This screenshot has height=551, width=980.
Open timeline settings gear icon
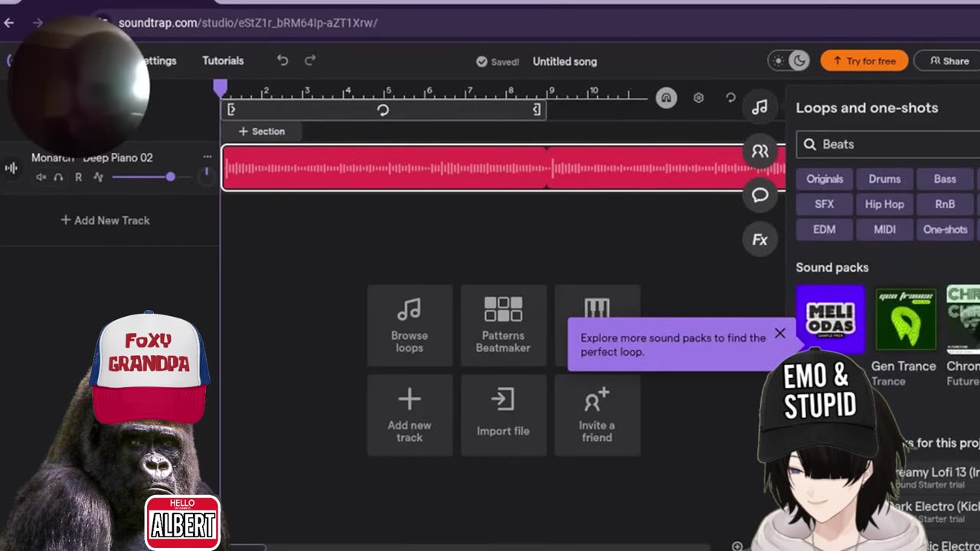(x=698, y=98)
